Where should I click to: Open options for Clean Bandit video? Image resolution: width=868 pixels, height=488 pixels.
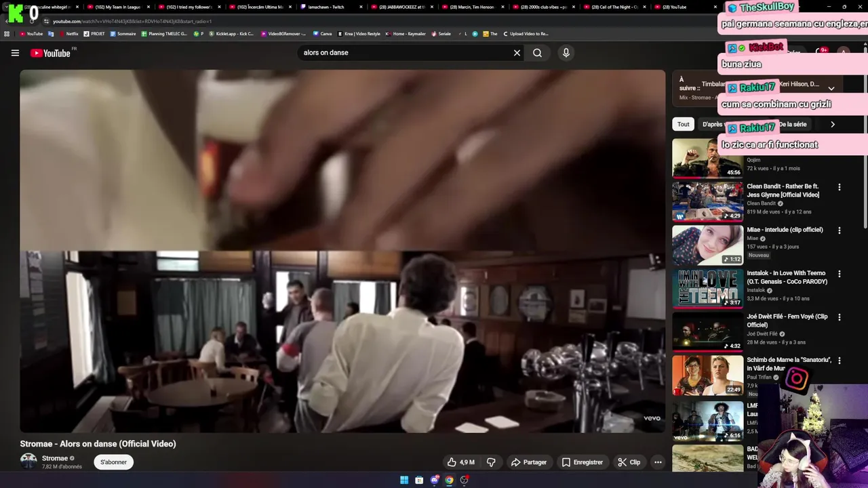tap(840, 187)
